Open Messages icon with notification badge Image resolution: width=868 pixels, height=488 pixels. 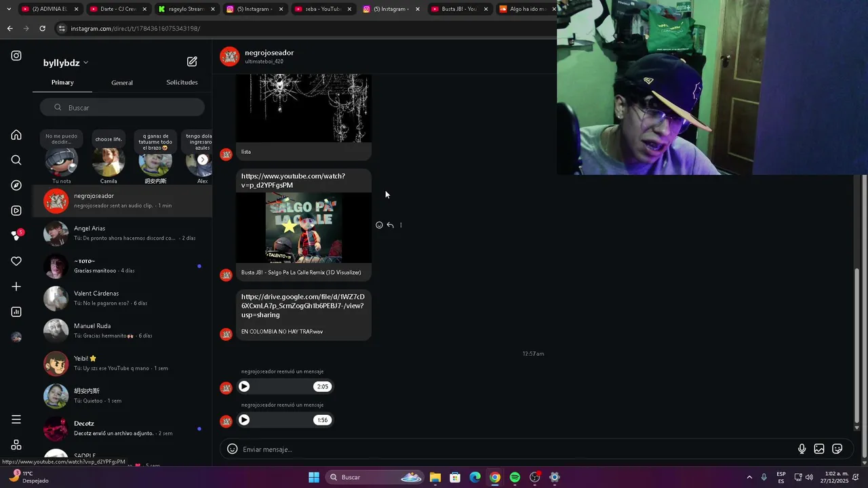click(17, 235)
